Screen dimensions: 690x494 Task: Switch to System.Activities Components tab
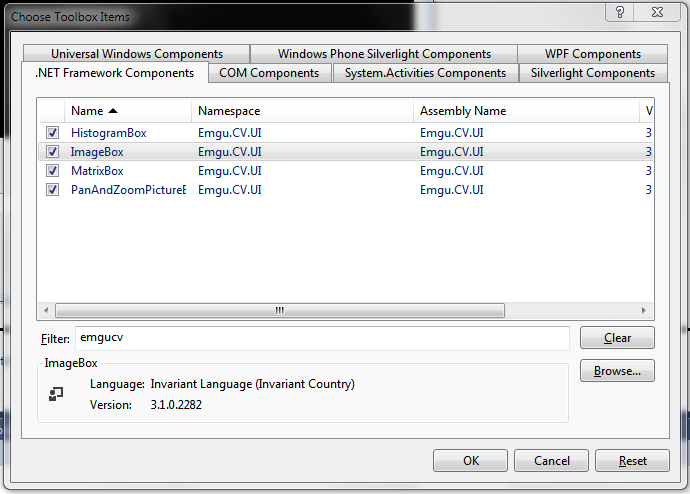[425, 73]
